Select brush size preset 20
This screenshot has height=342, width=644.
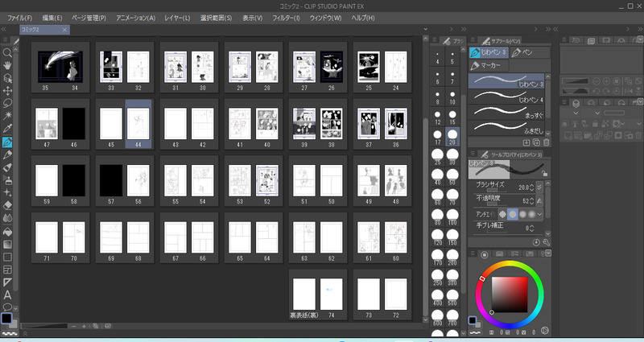452,137
